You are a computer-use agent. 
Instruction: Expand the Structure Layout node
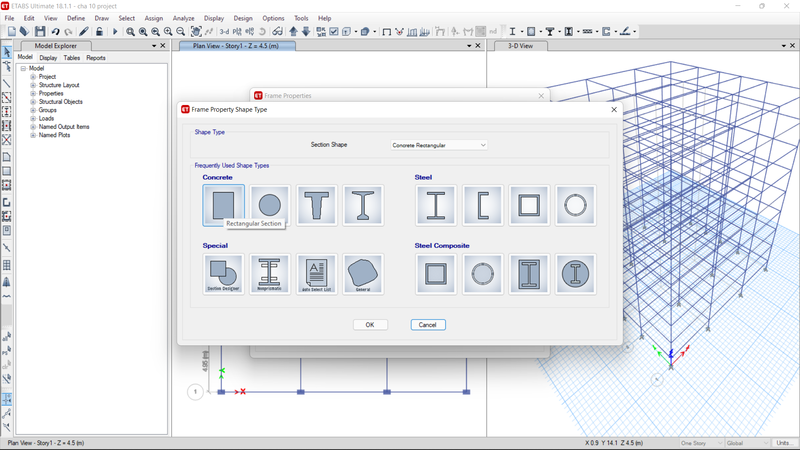click(x=33, y=85)
